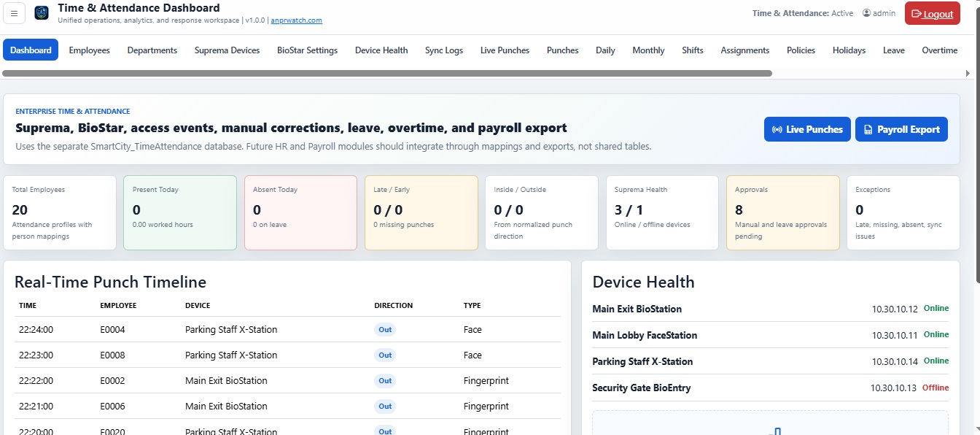Image resolution: width=980 pixels, height=435 pixels.
Task: Click the Time & Attendance Active status
Action: click(803, 13)
